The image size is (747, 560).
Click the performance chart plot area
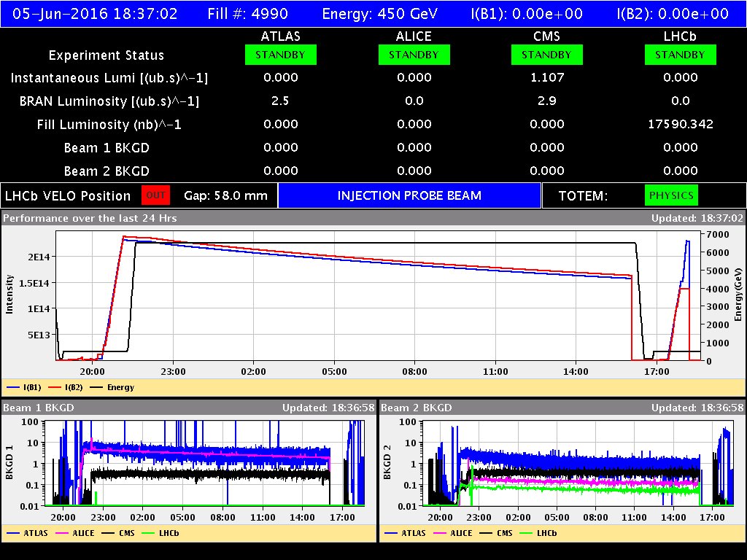(x=379, y=296)
